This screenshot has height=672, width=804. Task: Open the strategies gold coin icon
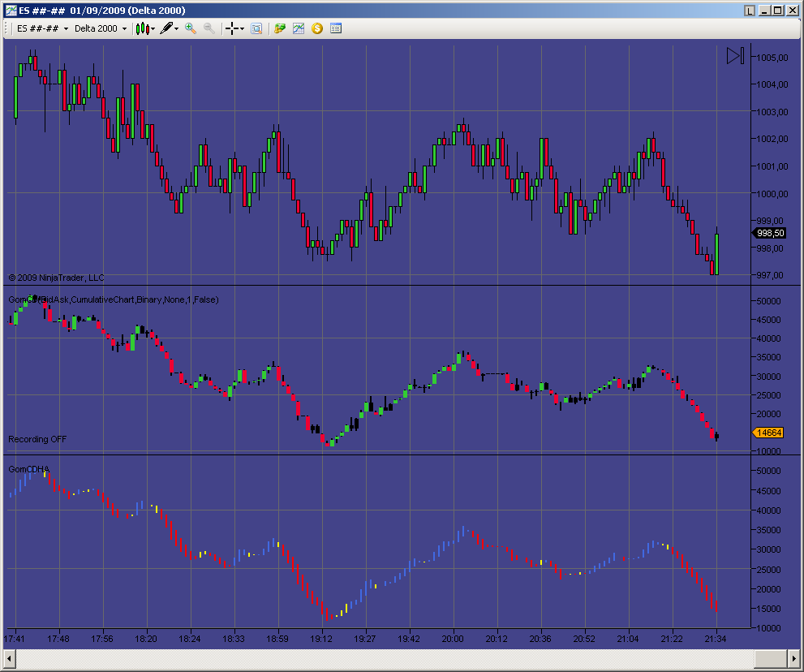click(x=317, y=28)
